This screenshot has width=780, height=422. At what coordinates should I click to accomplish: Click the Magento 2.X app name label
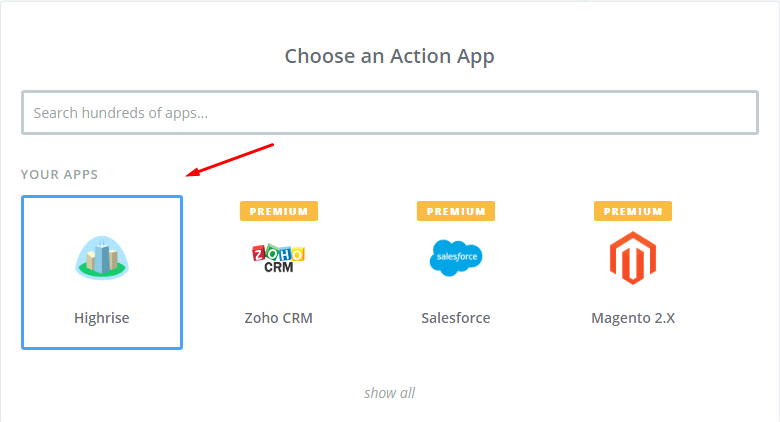633,318
